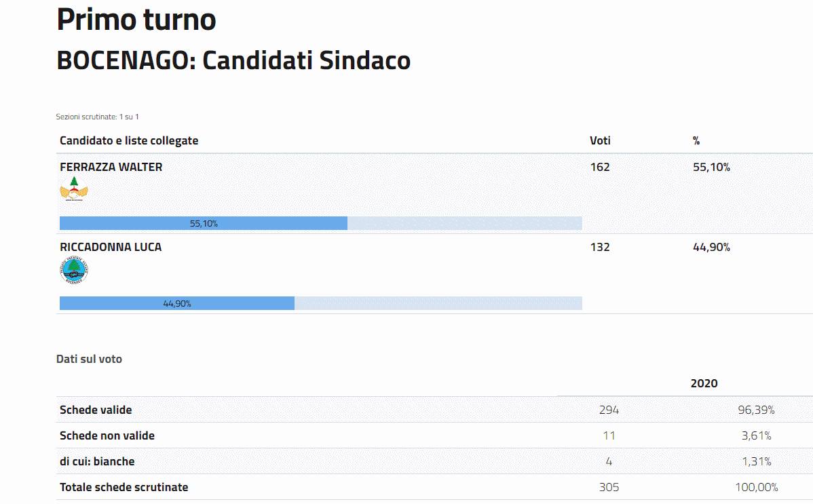
Task: Click the 55,10% progress bar
Action: click(204, 223)
